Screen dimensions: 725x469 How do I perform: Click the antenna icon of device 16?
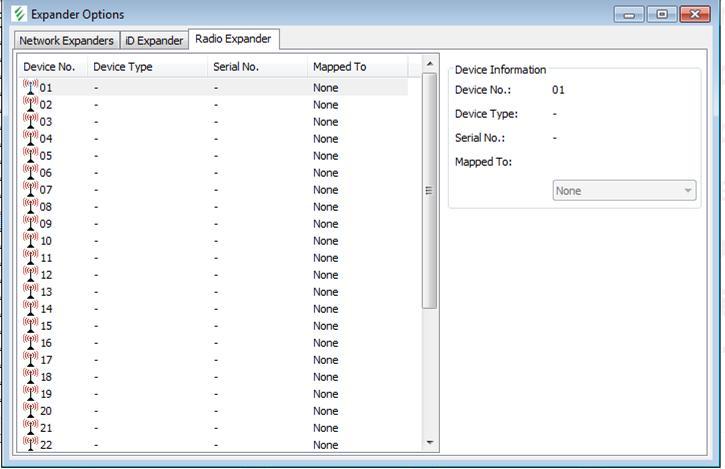[30, 342]
